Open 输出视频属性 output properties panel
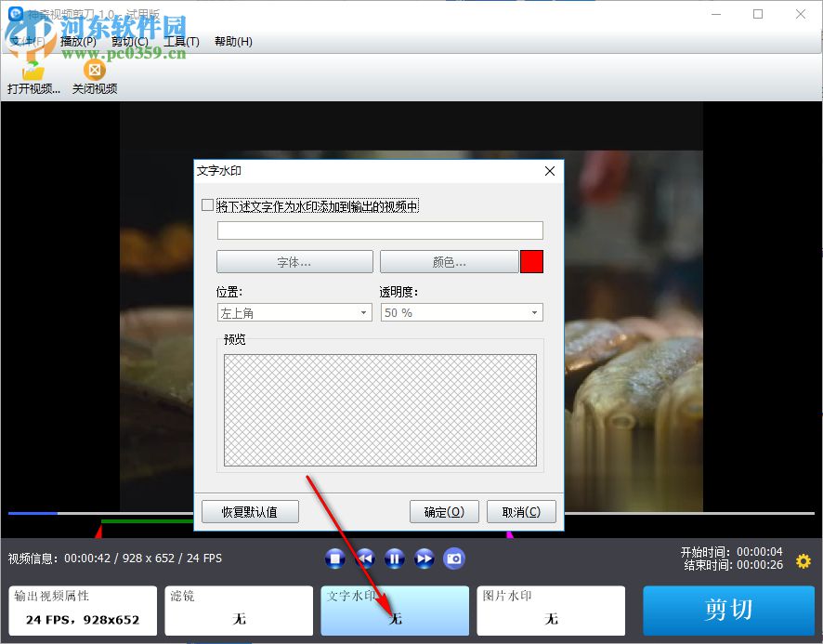 pos(83,611)
